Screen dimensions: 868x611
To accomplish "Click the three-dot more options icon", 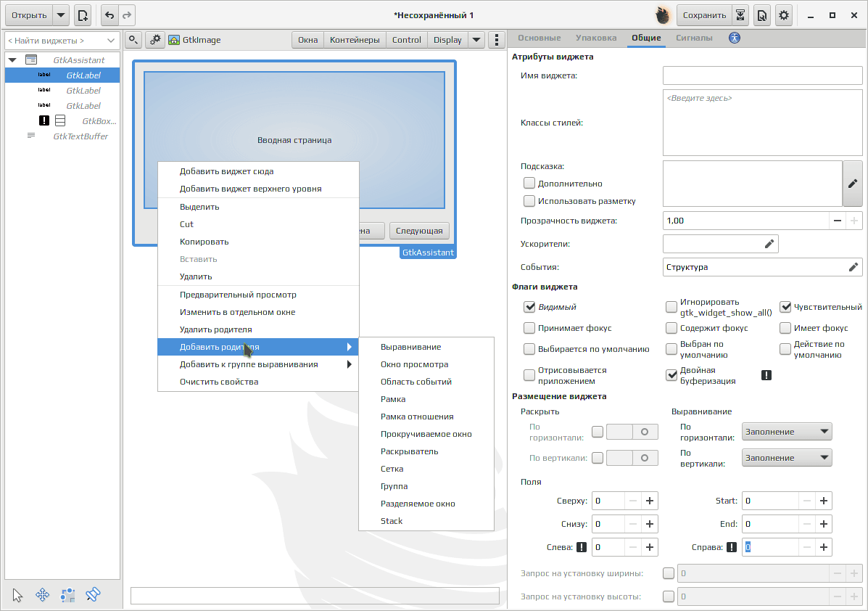I will (497, 40).
